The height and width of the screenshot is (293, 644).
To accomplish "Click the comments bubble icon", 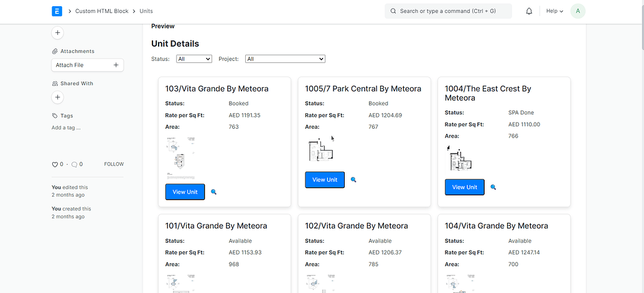I will (74, 164).
